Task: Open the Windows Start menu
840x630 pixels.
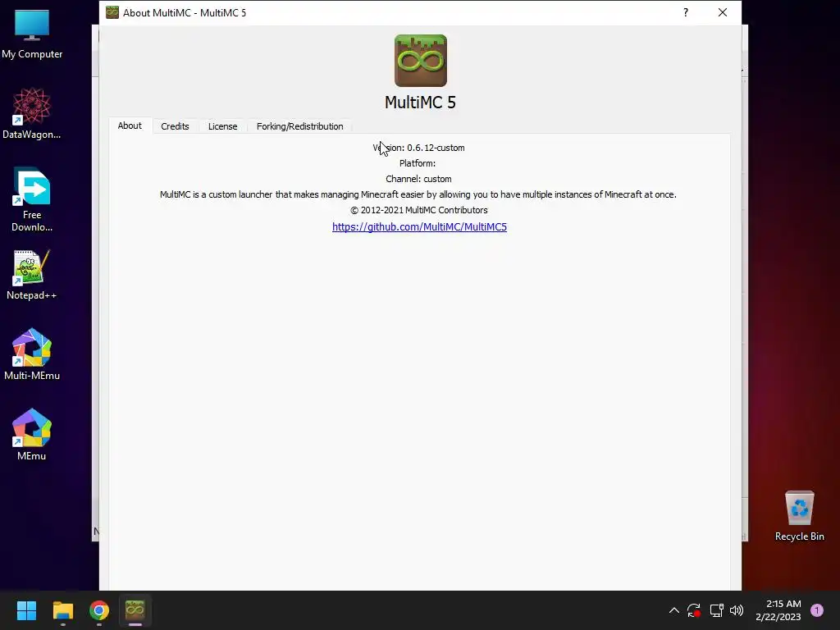Action: (26, 610)
